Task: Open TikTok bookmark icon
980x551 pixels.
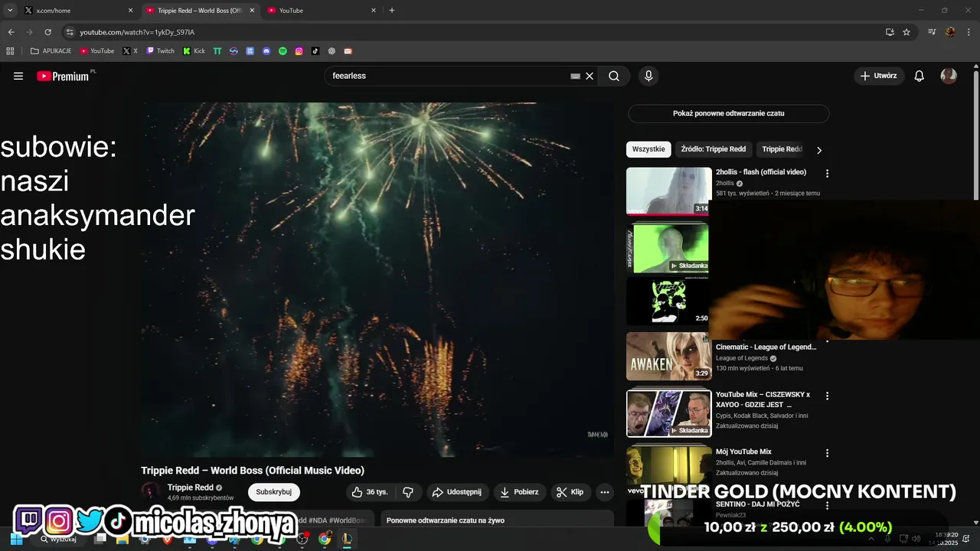Action: pyautogui.click(x=315, y=51)
